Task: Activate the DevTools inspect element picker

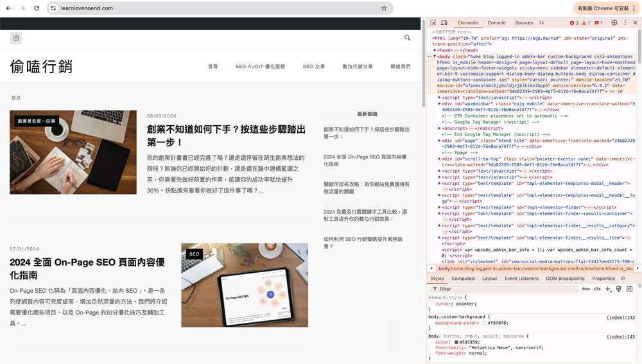Action: [x=433, y=23]
